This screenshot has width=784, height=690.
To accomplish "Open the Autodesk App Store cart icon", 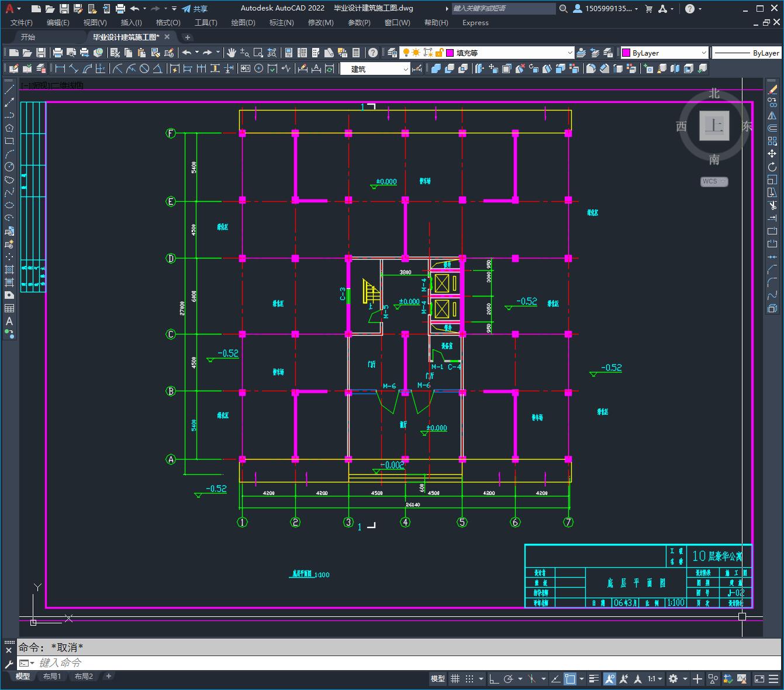I will pyautogui.click(x=648, y=8).
